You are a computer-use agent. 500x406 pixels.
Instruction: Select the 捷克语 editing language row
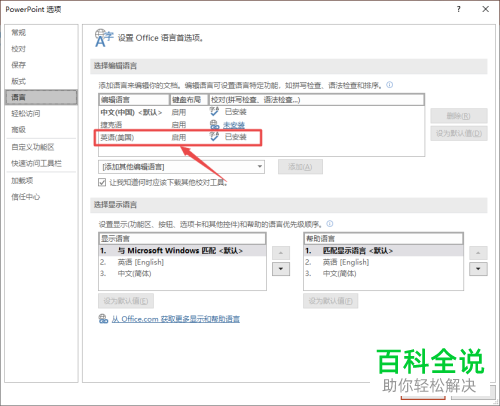[x=261, y=125]
